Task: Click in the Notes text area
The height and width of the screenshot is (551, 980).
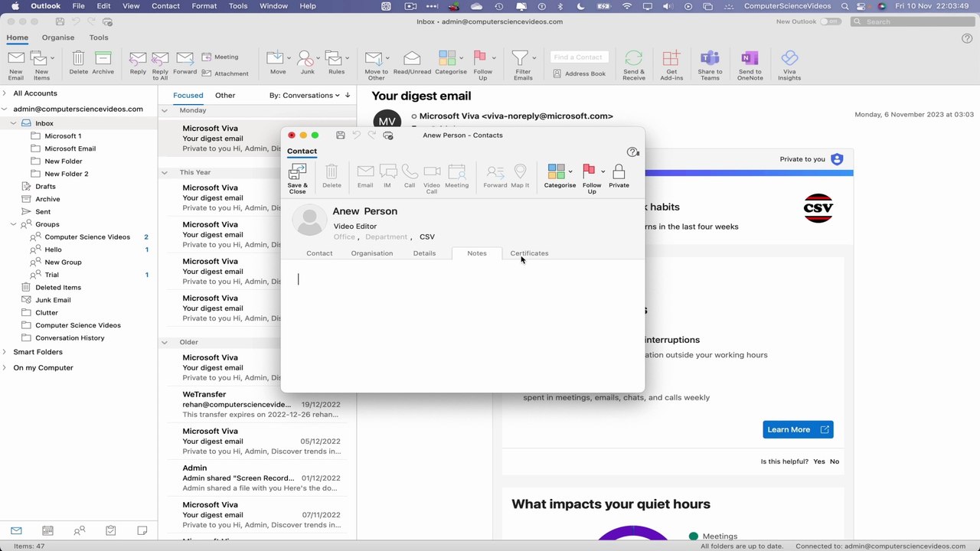Action: pyautogui.click(x=462, y=325)
